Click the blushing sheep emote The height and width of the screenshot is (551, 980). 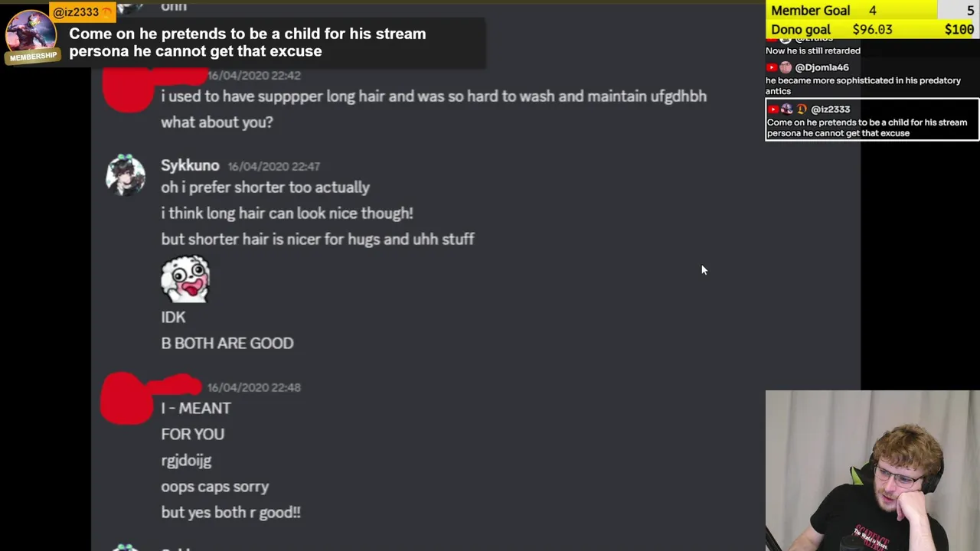coord(185,279)
